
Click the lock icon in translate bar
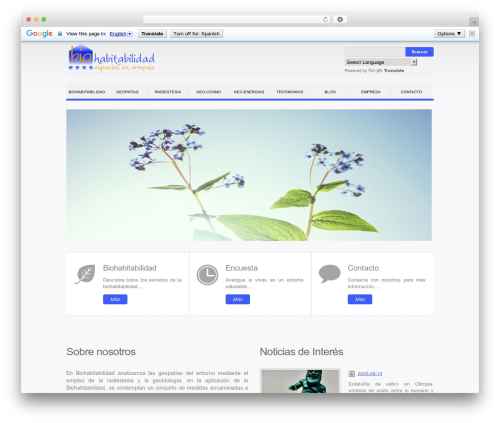click(60, 34)
